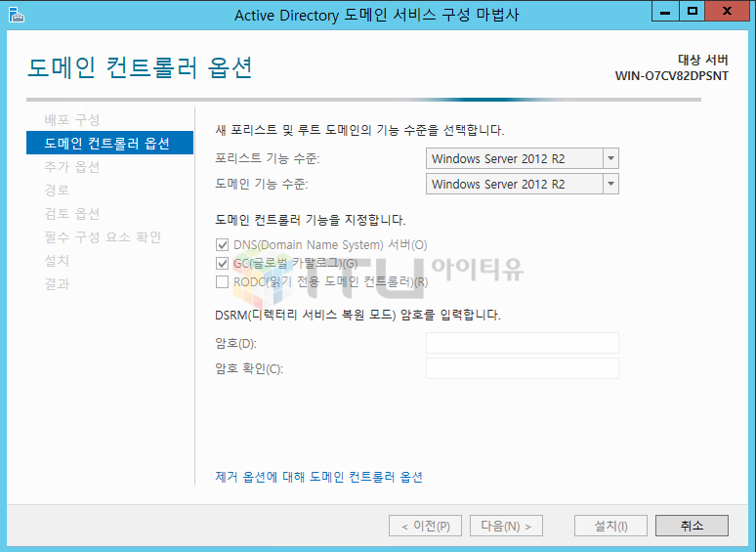Select 결과 step in sidebar

tap(57, 283)
